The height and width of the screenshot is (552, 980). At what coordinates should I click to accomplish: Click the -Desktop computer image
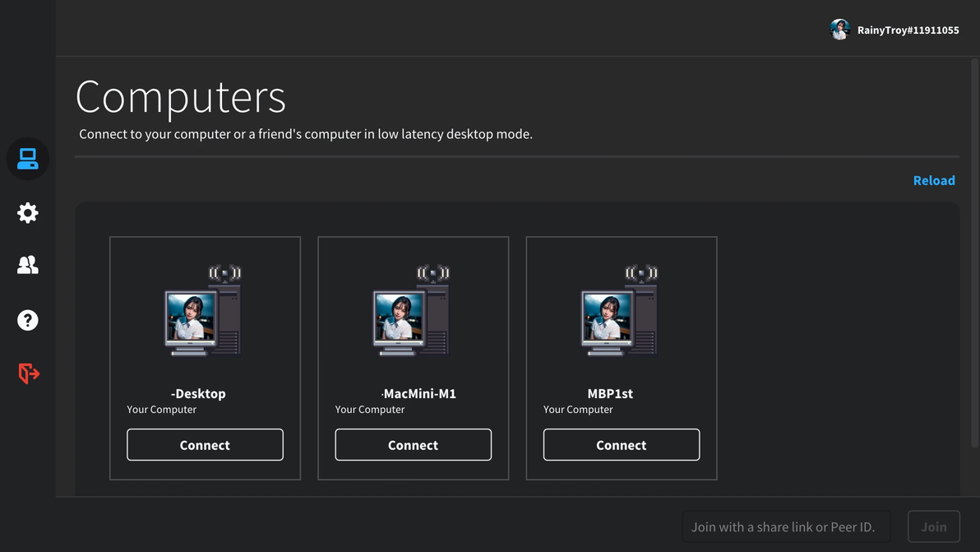203,311
